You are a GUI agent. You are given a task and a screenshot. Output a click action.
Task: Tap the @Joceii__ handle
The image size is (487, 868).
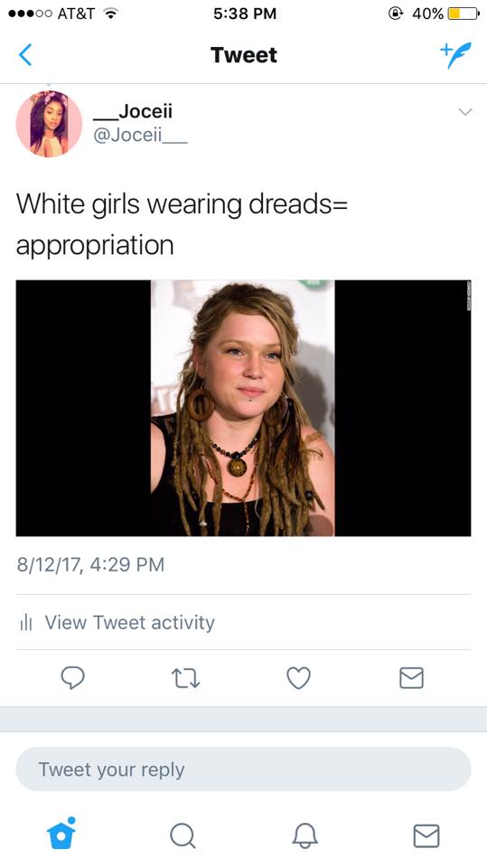[141, 135]
